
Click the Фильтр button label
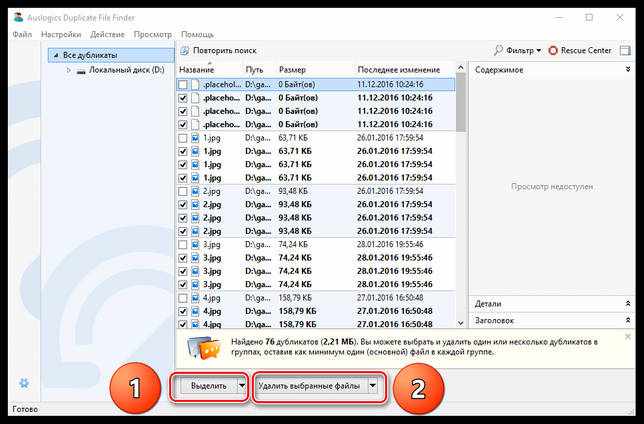coord(520,51)
